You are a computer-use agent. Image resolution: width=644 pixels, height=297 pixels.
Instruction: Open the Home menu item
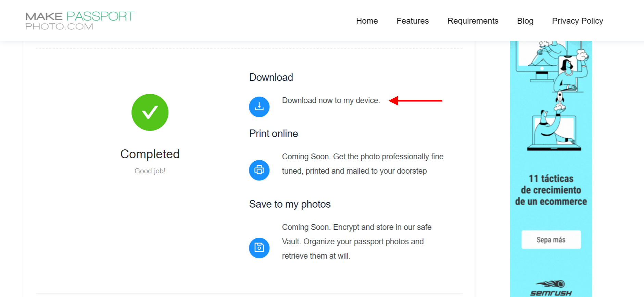(x=367, y=21)
